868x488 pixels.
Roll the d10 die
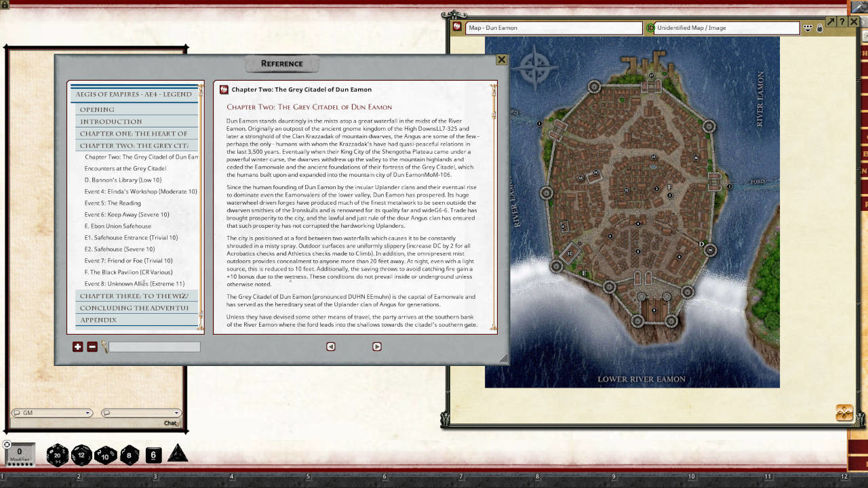click(x=105, y=455)
